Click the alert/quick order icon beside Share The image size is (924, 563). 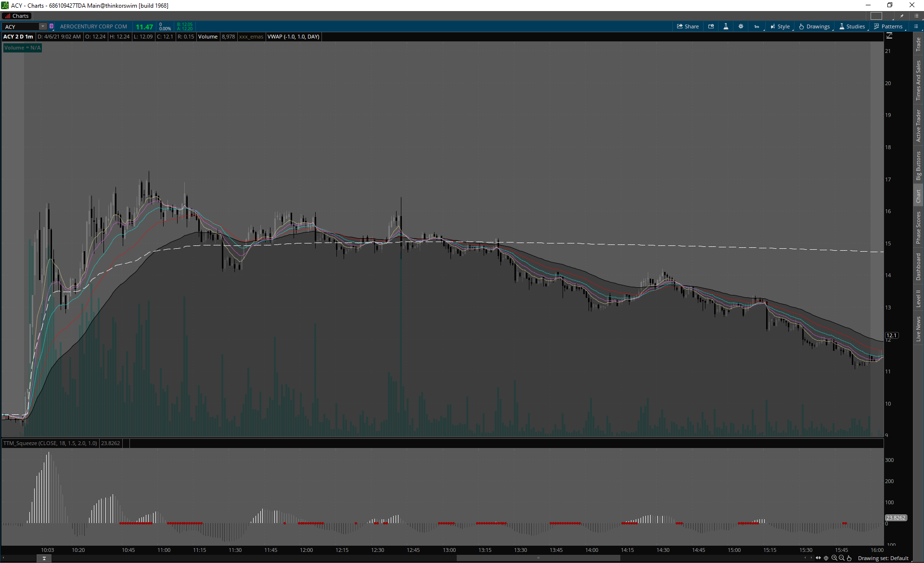point(711,26)
